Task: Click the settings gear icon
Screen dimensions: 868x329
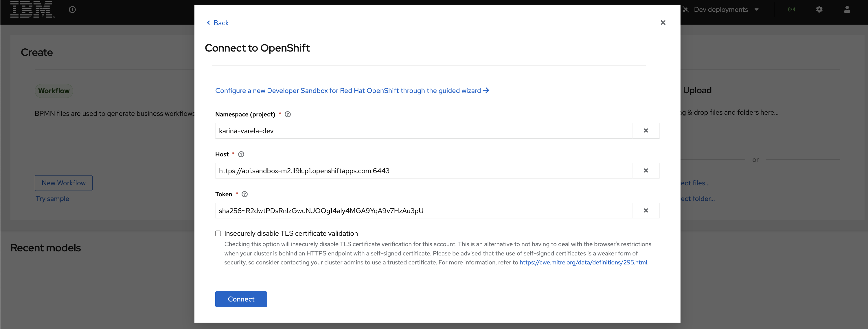Action: coord(819,10)
